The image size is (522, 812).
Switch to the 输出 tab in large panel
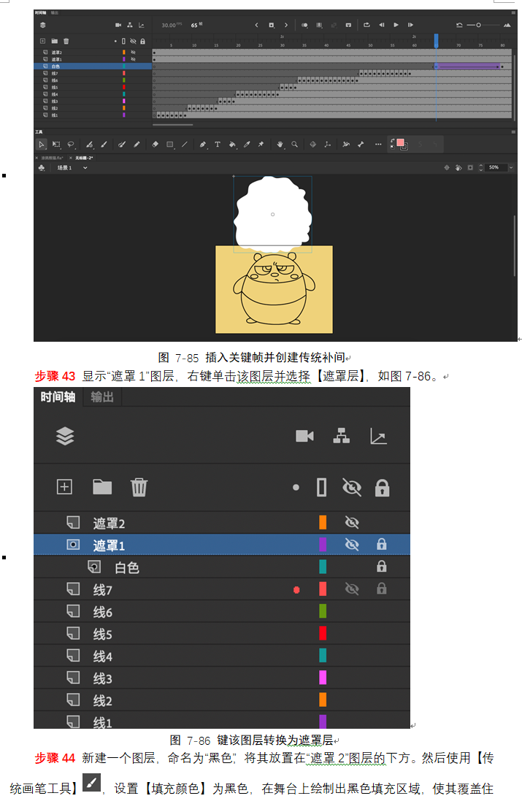(x=102, y=397)
